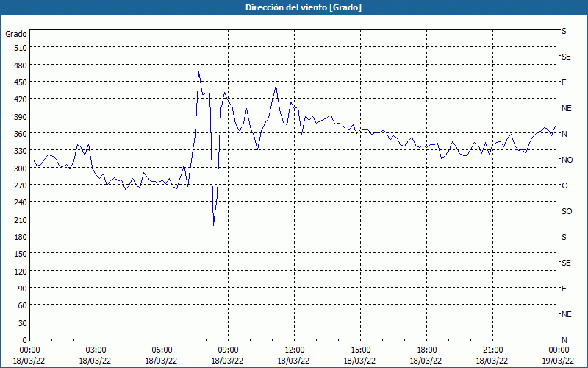Pick the 390 tick label on the degree axis

click(x=21, y=117)
